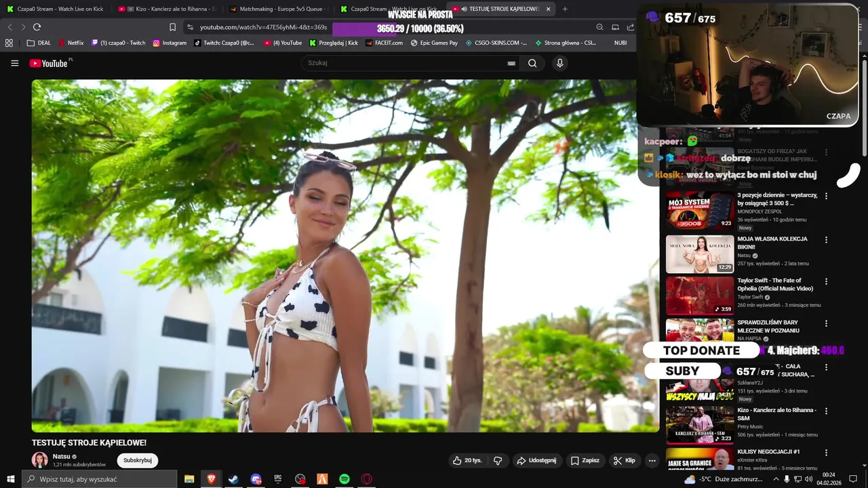Click the Windows taskbar search box
The image size is (868, 488).
pyautogui.click(x=100, y=479)
